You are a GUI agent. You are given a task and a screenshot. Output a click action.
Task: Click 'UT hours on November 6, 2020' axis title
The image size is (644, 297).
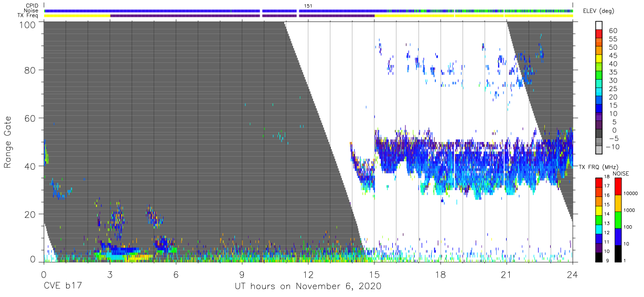pyautogui.click(x=308, y=287)
